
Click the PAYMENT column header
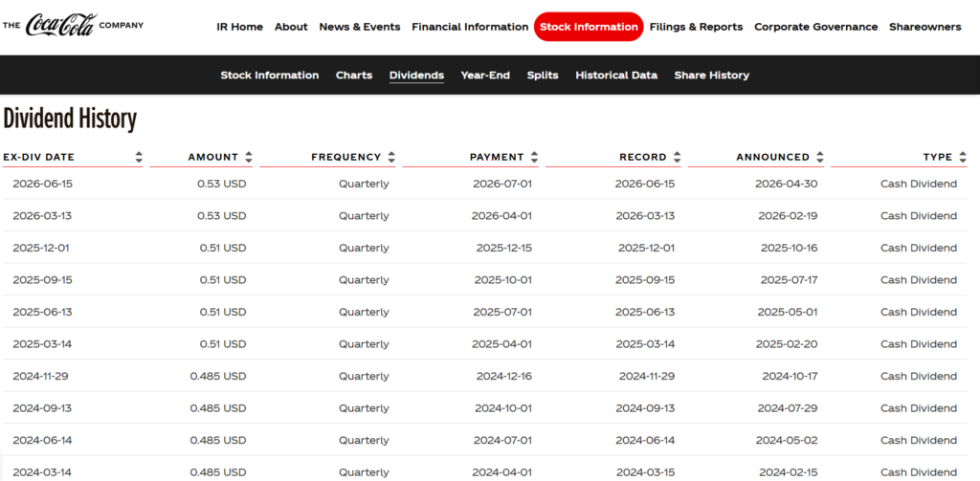click(x=497, y=158)
